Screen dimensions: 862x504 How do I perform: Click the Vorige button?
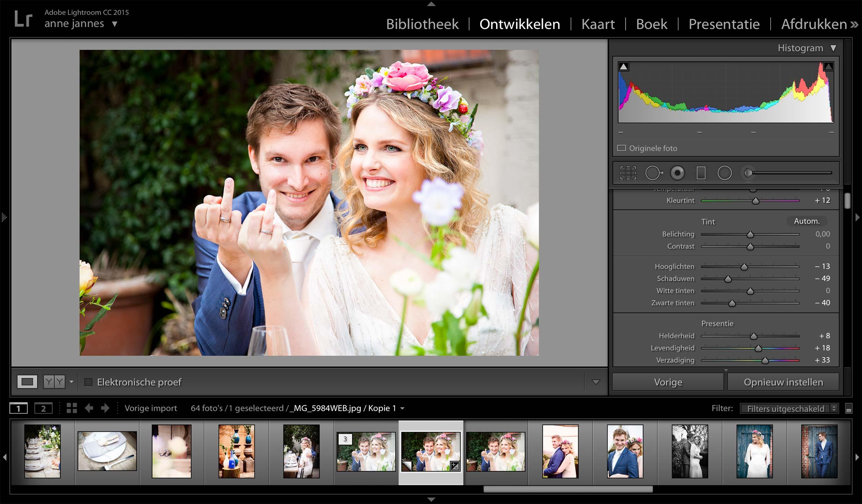pyautogui.click(x=668, y=382)
